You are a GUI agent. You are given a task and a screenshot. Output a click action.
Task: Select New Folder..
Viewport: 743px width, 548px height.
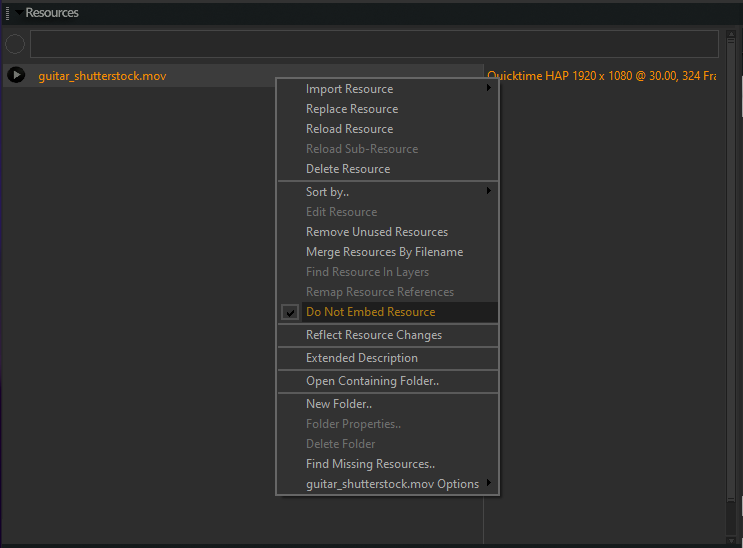tap(388, 404)
